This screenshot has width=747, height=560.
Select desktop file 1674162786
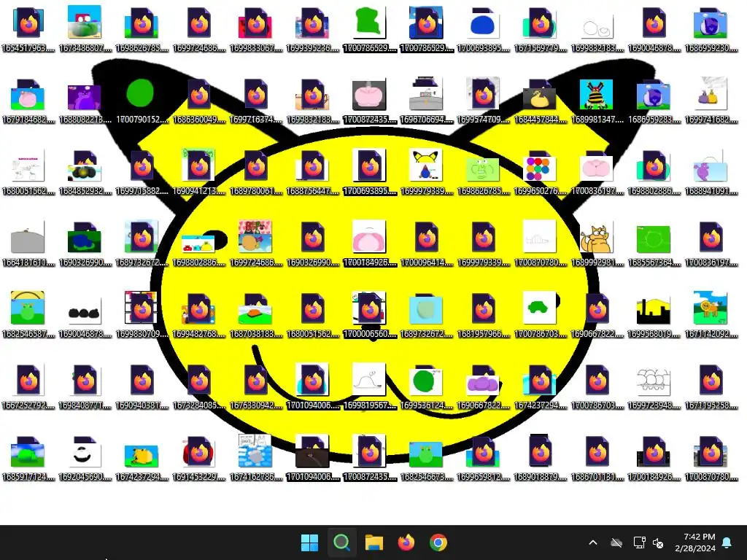pyautogui.click(x=256, y=457)
